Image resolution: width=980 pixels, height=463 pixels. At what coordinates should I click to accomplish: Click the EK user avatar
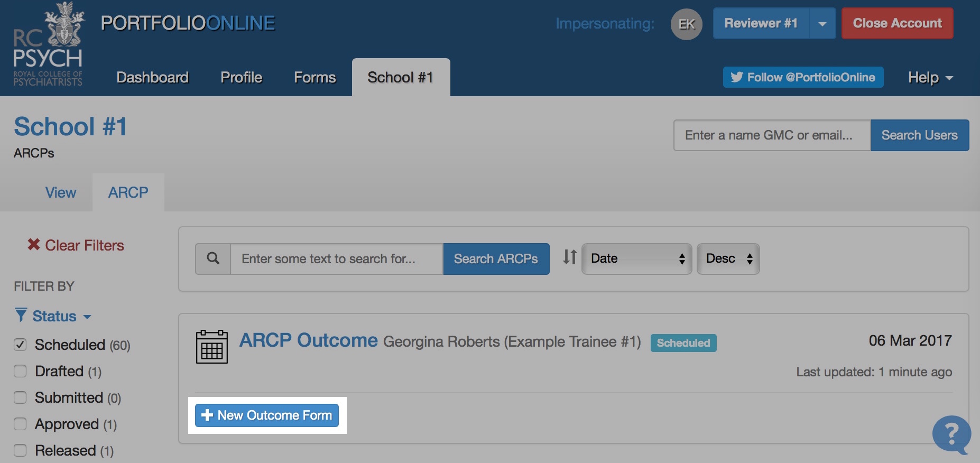[686, 24]
